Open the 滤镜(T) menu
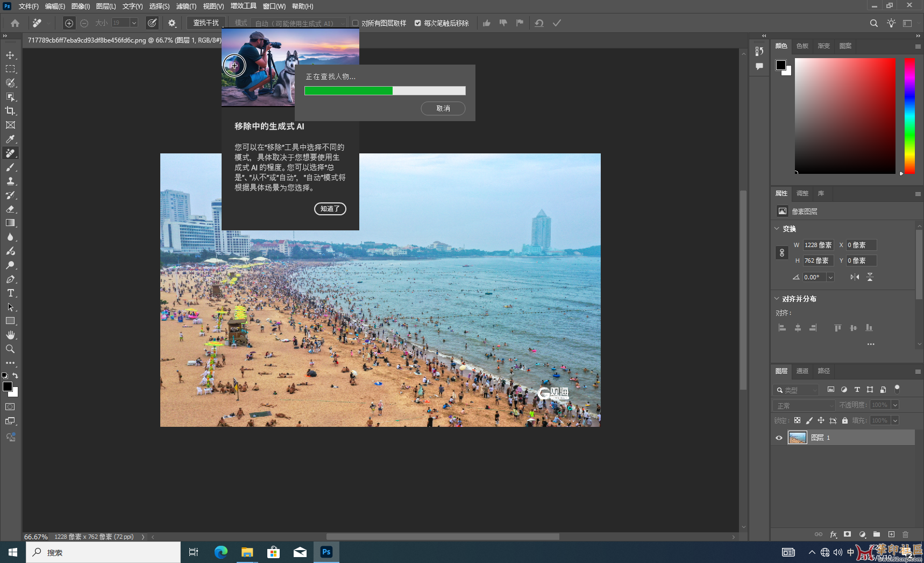924x563 pixels. tap(186, 6)
